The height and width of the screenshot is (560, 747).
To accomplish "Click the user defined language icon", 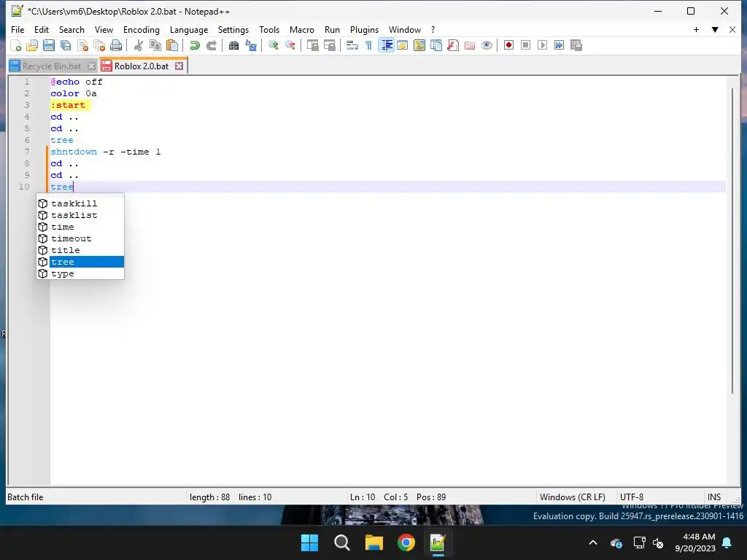I will pos(403,45).
